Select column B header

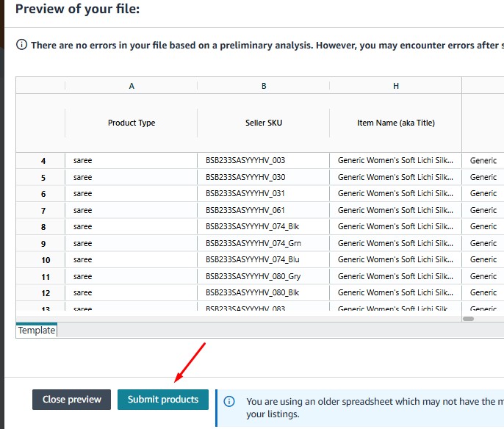coord(264,86)
